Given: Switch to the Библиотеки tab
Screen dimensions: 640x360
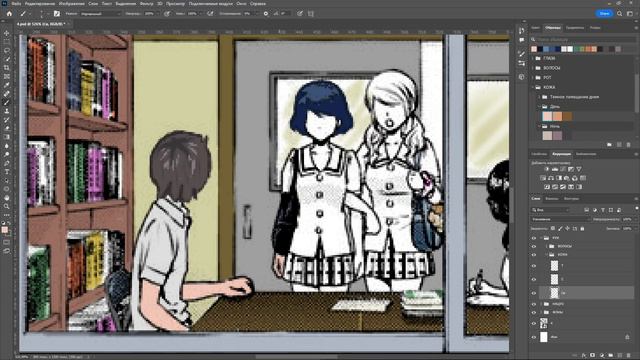Looking at the screenshot, I should (x=585, y=154).
